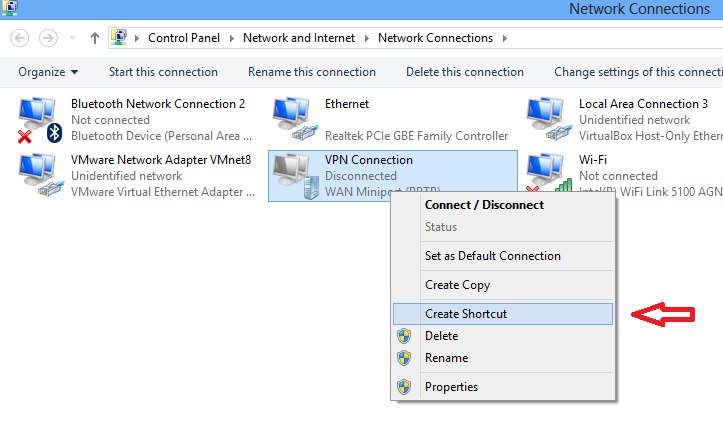Expand the breadcrumb arrow after Control Panel
The height and width of the screenshot is (421, 723).
pyautogui.click(x=233, y=38)
